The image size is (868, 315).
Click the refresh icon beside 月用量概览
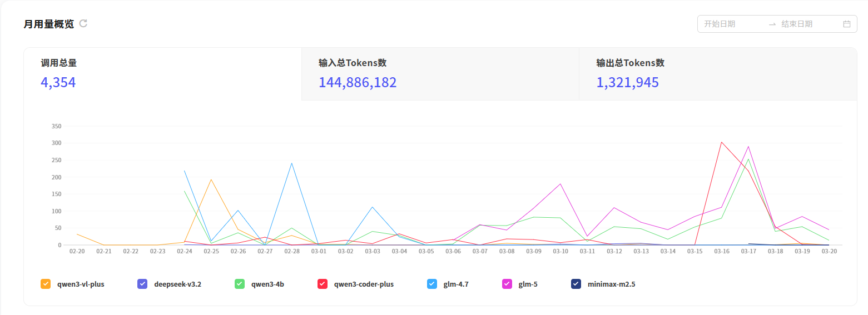[83, 23]
